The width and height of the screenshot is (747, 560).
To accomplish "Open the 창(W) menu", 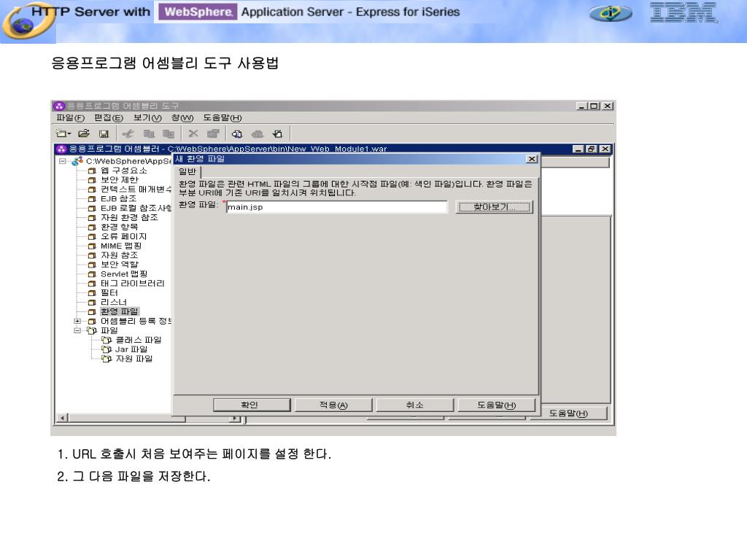I will (x=182, y=117).
